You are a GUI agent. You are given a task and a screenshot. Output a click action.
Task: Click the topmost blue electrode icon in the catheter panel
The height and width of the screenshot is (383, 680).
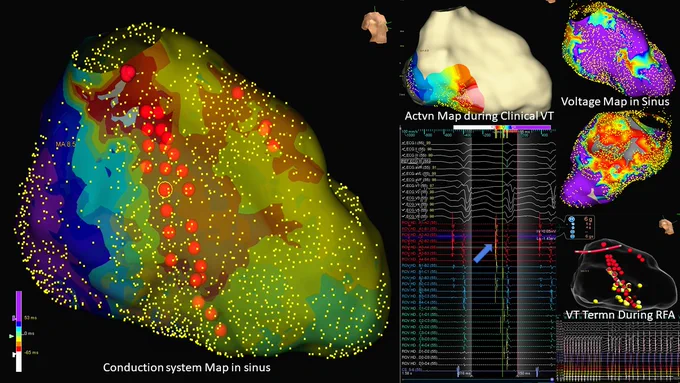pos(572,220)
